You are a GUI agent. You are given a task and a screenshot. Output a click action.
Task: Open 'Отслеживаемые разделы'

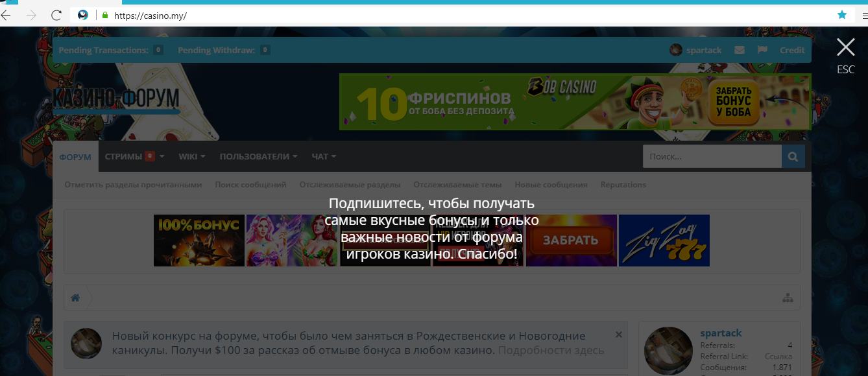[350, 185]
